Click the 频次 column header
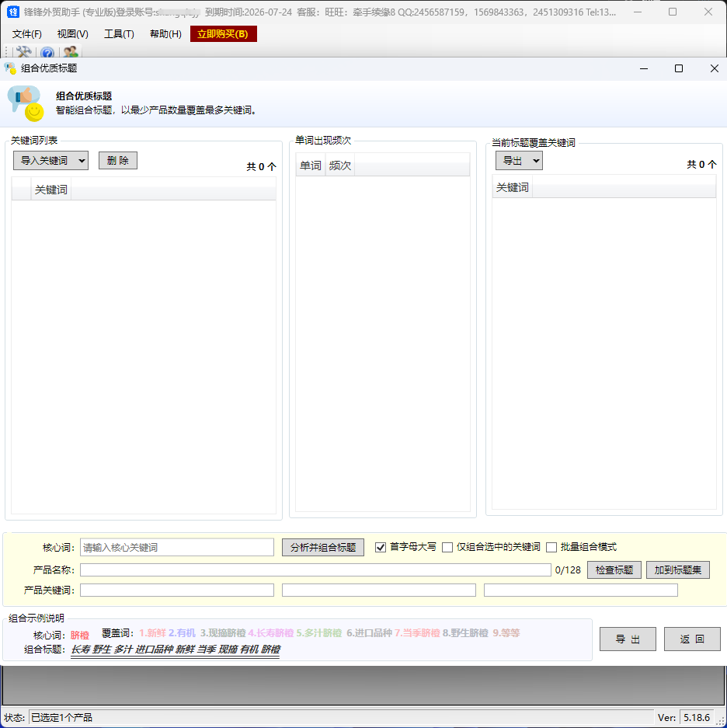This screenshot has height=728, width=727. coord(339,165)
